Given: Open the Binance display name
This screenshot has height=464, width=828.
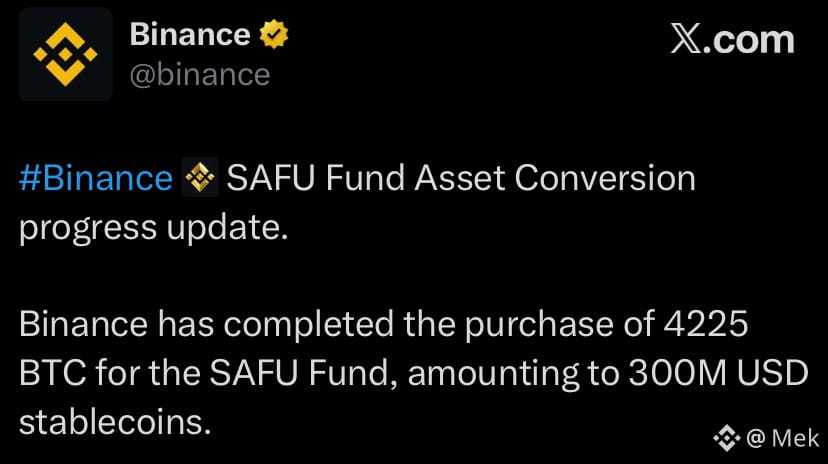Looking at the screenshot, I should [190, 35].
